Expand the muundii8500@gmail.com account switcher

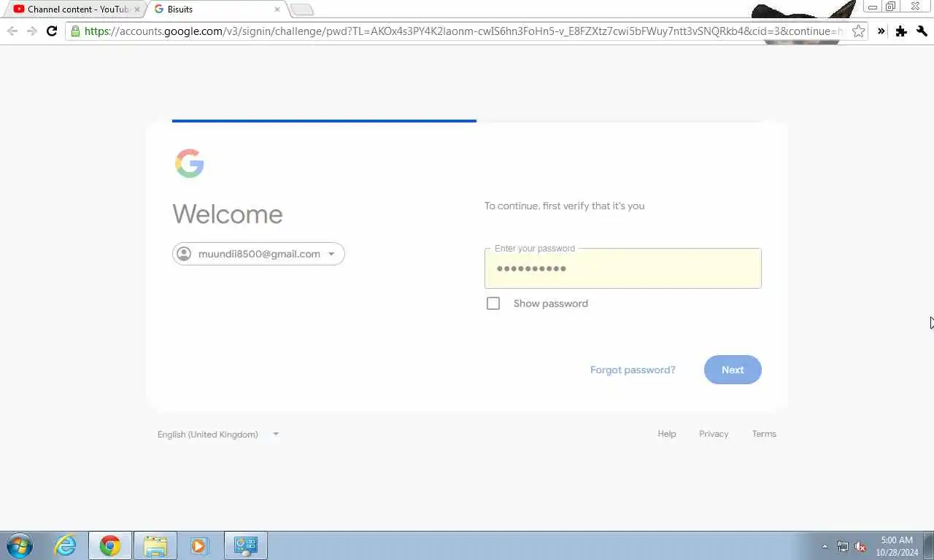point(258,254)
